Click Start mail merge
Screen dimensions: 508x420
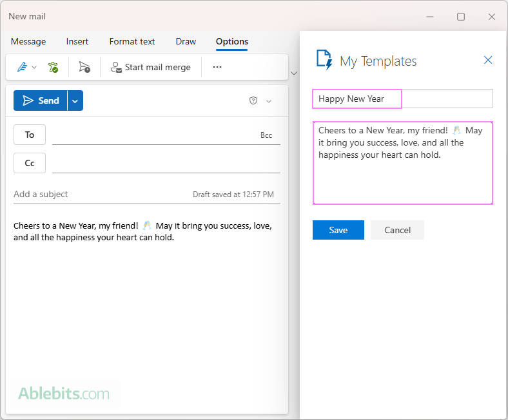(151, 67)
